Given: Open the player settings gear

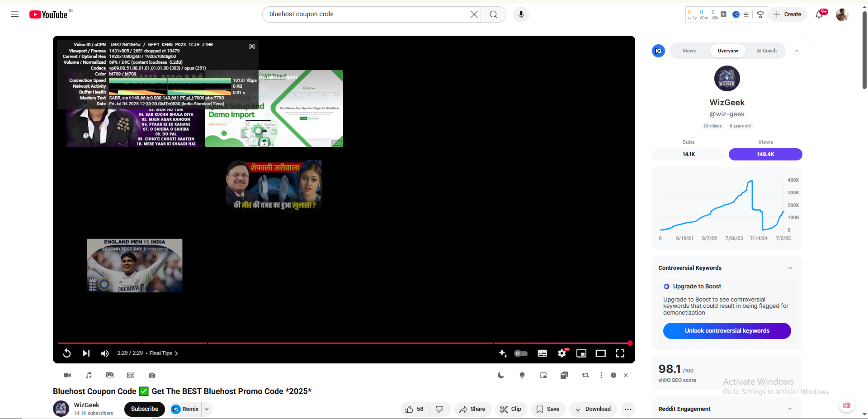Looking at the screenshot, I should click(x=562, y=353).
